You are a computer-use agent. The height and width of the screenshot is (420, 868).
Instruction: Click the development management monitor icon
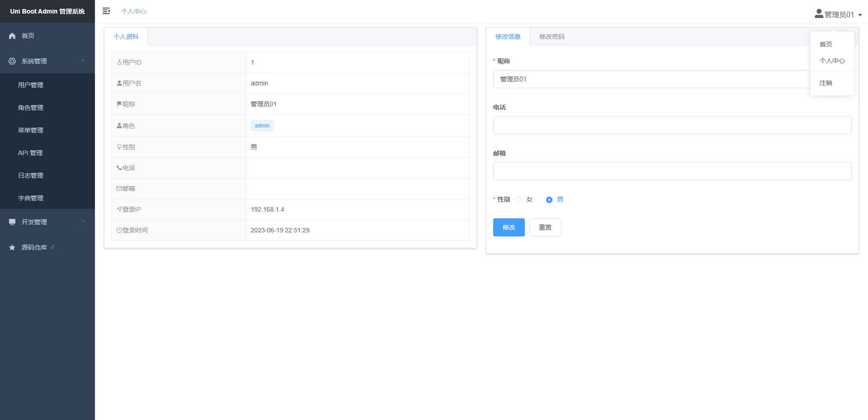pos(12,222)
